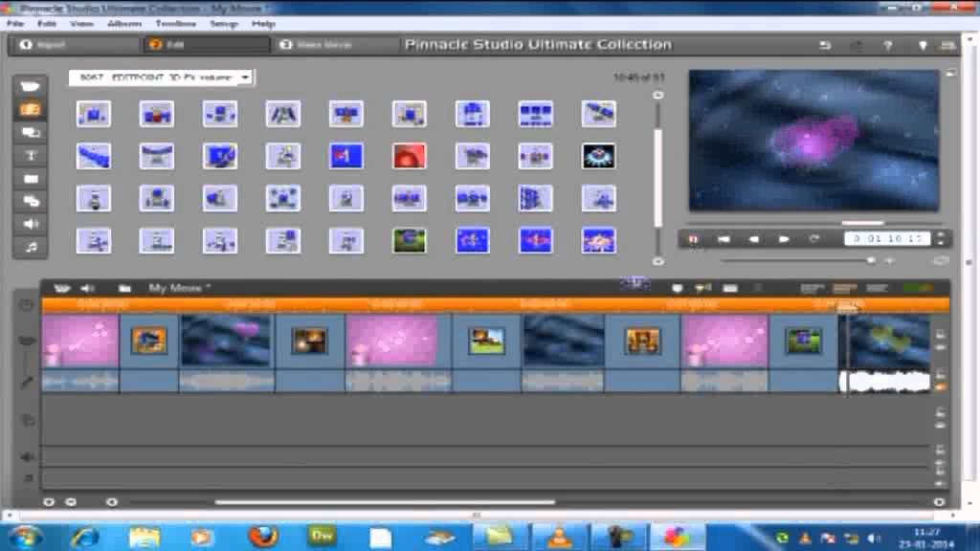Toggle the preview size icon above player corner
This screenshot has width=980, height=551.
(950, 73)
